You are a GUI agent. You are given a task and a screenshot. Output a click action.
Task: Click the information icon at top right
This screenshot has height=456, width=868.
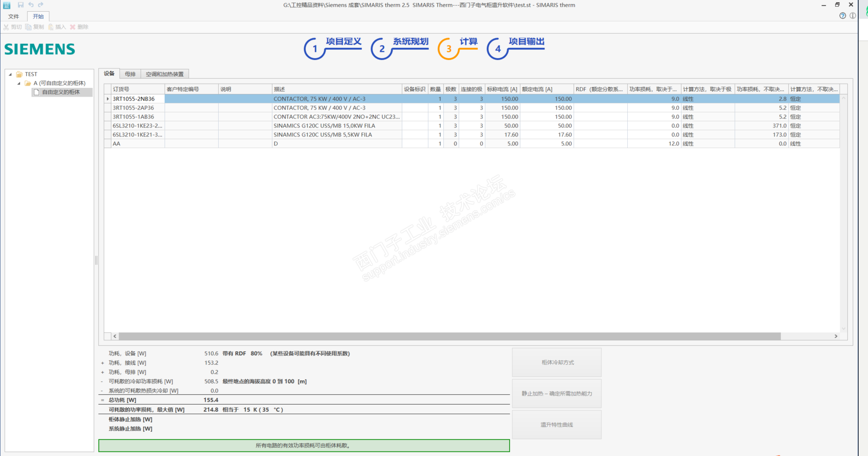click(853, 16)
